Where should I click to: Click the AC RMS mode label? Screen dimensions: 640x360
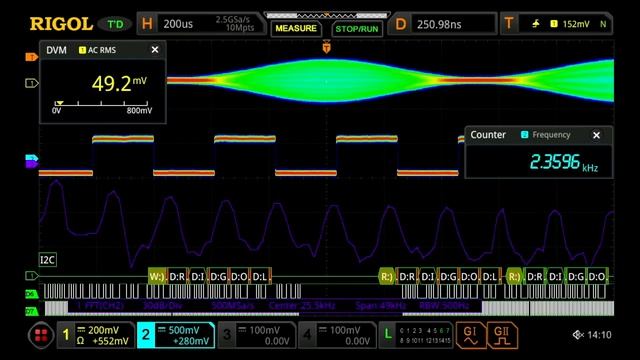[102, 50]
